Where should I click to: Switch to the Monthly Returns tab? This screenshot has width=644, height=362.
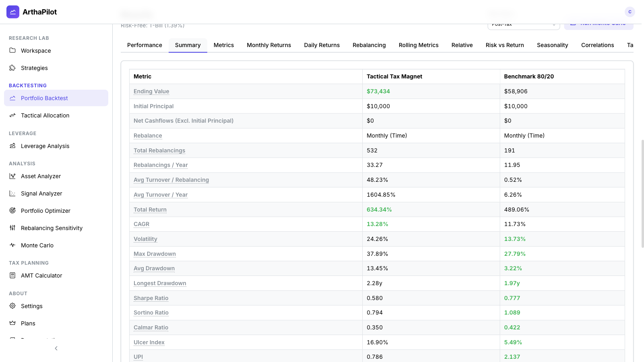coord(268,45)
